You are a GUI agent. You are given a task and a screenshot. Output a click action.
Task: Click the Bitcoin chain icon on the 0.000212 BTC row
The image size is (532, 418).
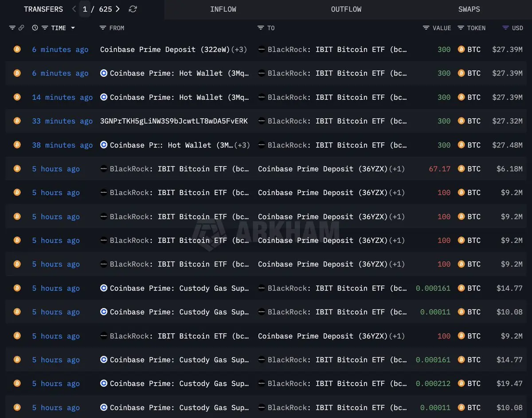17,383
